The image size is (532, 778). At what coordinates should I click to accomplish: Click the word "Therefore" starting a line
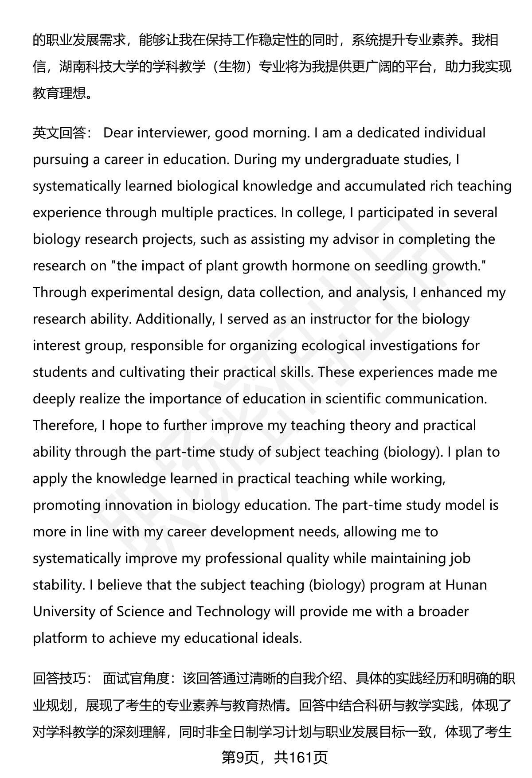point(64,426)
